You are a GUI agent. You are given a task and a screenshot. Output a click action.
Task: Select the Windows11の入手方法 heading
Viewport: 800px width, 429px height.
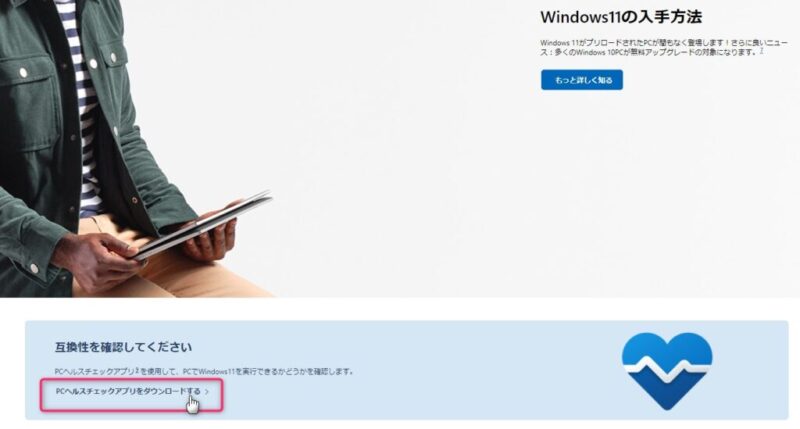tap(621, 17)
